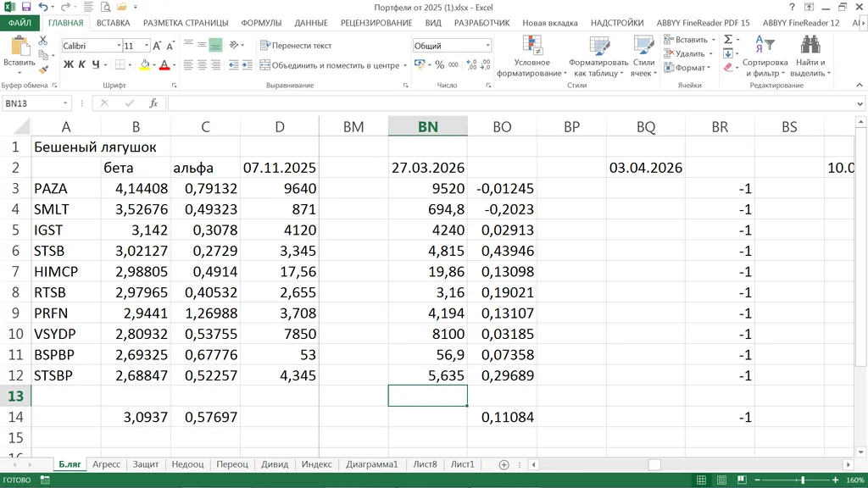Click the Redo arrow in quick access toolbar
The image size is (868, 488).
[64, 7]
